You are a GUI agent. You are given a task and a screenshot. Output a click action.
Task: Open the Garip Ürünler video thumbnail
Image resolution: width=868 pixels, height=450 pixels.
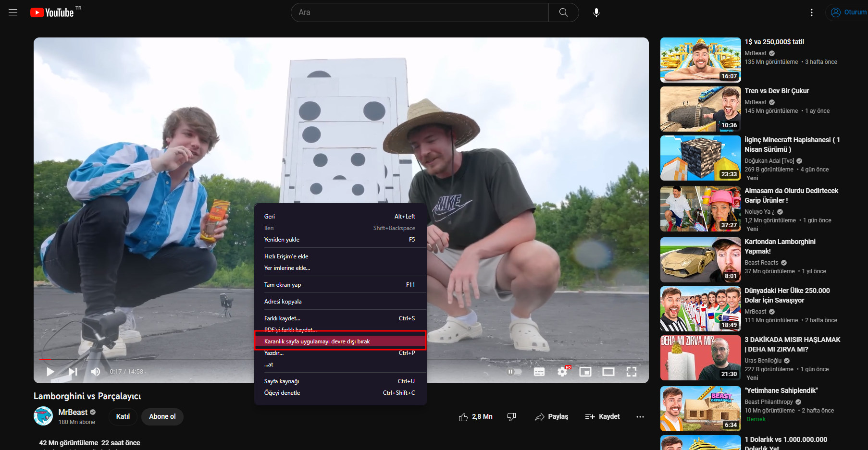pos(701,209)
